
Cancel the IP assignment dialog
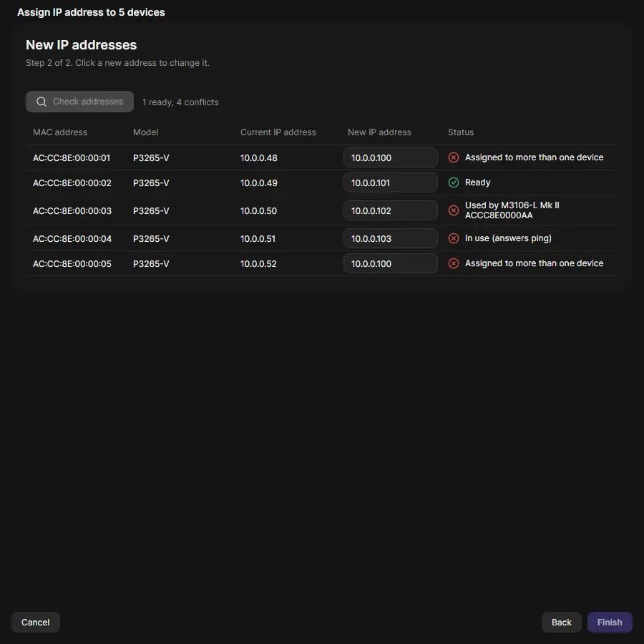36,623
